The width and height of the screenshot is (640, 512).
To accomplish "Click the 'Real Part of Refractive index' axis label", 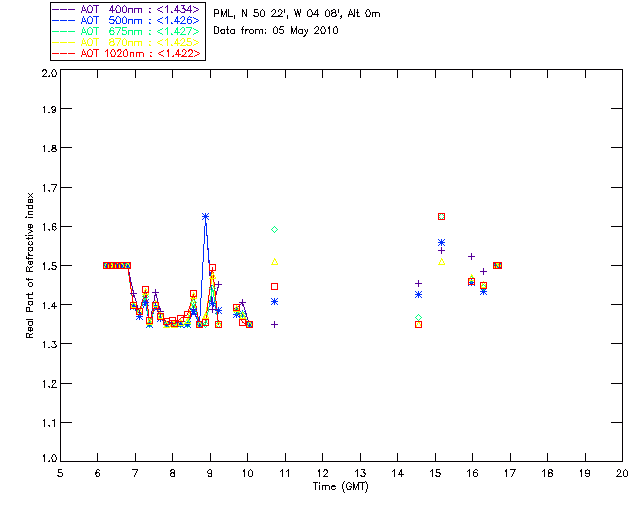I will click(x=29, y=265).
